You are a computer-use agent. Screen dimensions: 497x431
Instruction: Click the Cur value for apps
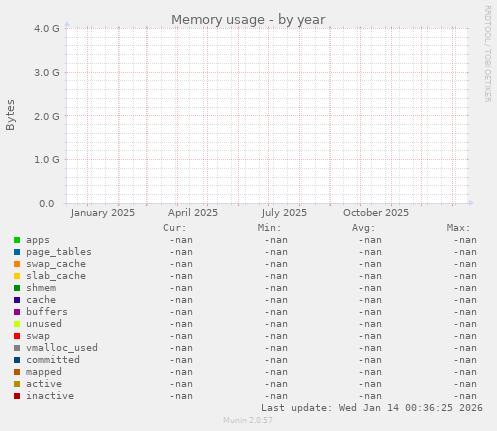[x=181, y=240]
